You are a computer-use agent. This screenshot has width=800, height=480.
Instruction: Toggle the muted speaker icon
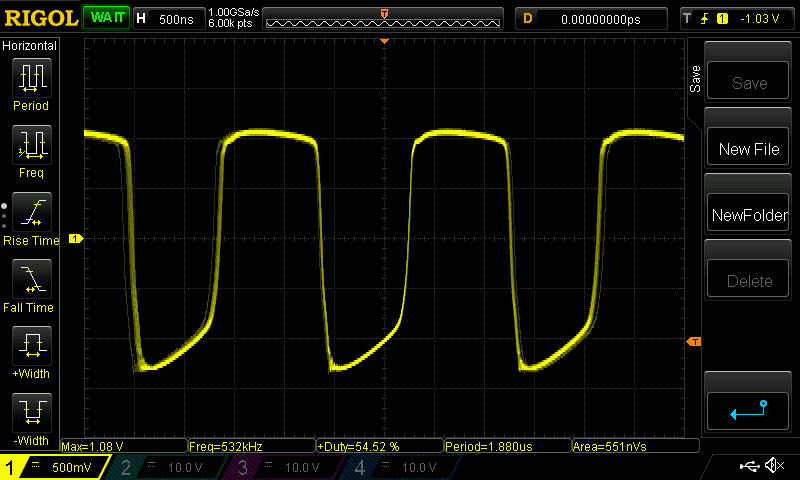[774, 465]
